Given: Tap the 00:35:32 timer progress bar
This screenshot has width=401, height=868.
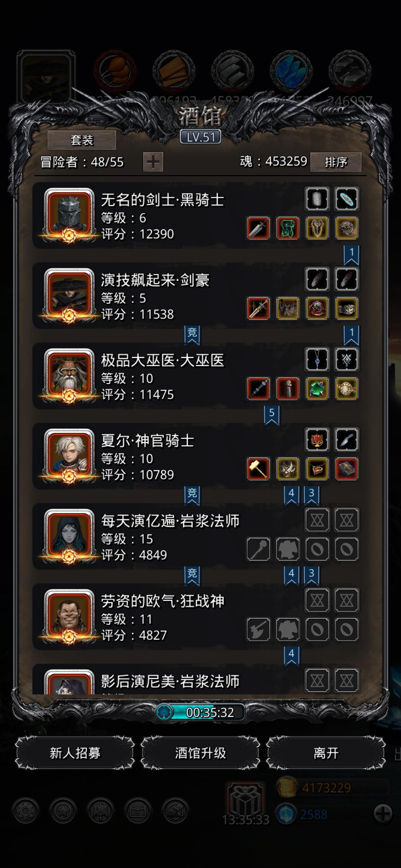Looking at the screenshot, I should tap(200, 712).
